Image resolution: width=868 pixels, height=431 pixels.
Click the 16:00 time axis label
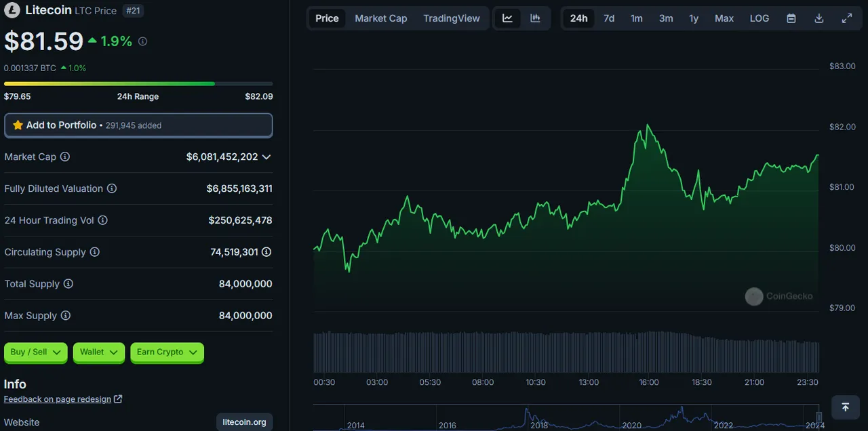[x=649, y=382]
